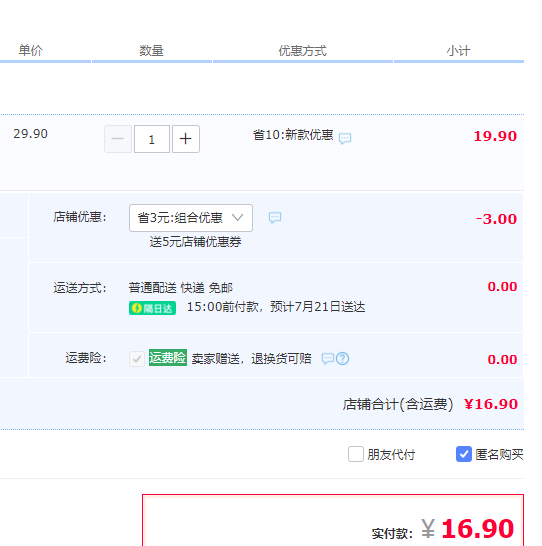This screenshot has height=546, width=542.
Task: Click the 省10:新款优惠 discount text
Action: point(293,135)
